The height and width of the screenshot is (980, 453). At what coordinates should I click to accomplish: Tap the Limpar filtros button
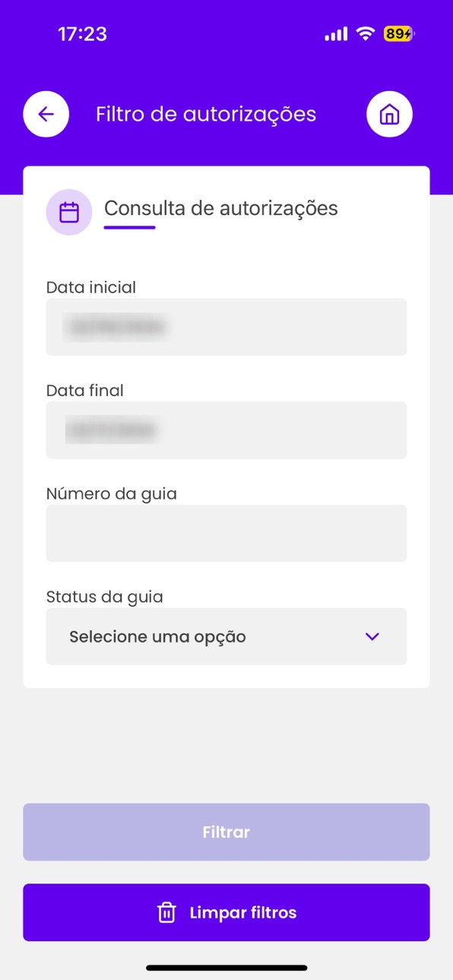(226, 912)
